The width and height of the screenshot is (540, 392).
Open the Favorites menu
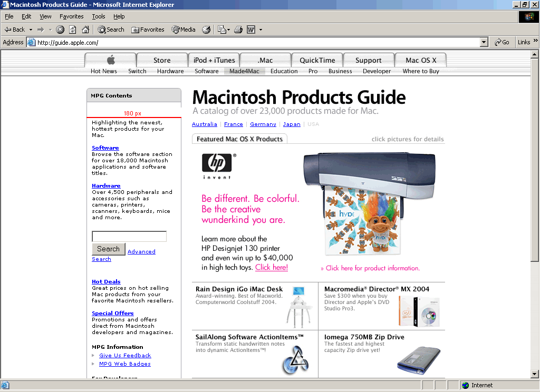click(x=71, y=16)
